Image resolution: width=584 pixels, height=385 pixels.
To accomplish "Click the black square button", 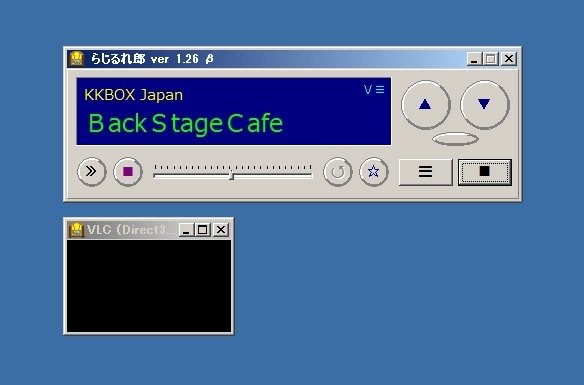I will pos(485,172).
